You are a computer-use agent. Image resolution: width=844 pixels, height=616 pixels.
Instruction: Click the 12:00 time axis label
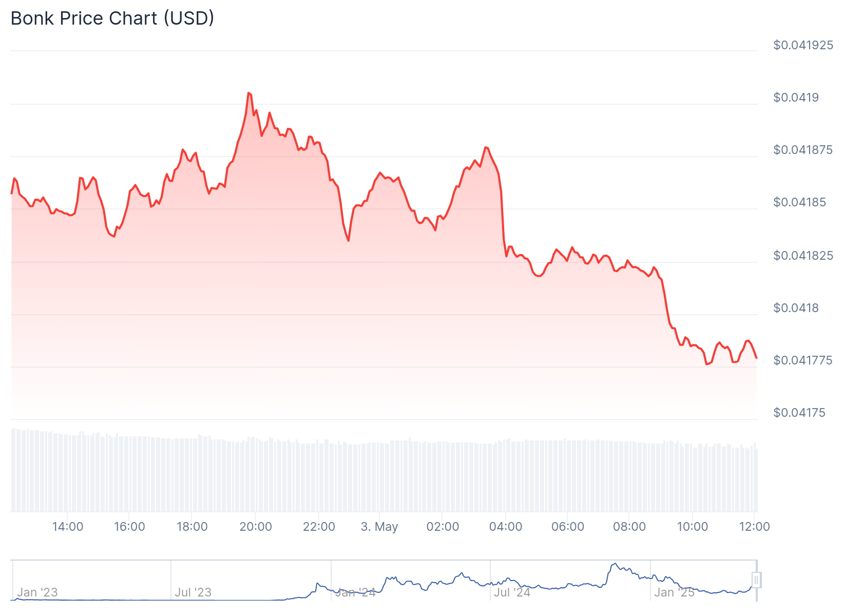(754, 527)
